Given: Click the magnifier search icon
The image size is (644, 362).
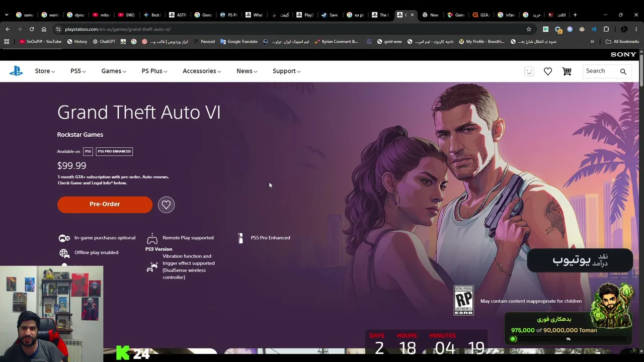Looking at the screenshot, I should pos(623,71).
